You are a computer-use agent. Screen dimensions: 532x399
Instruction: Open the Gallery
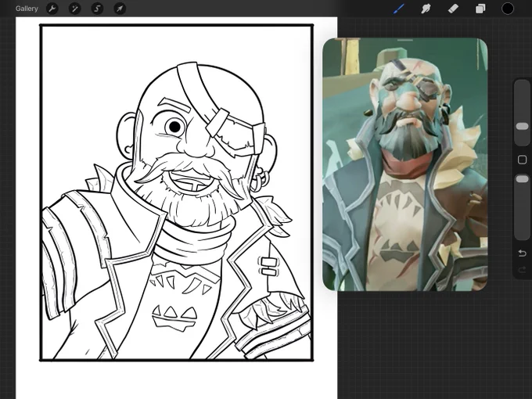click(x=27, y=9)
